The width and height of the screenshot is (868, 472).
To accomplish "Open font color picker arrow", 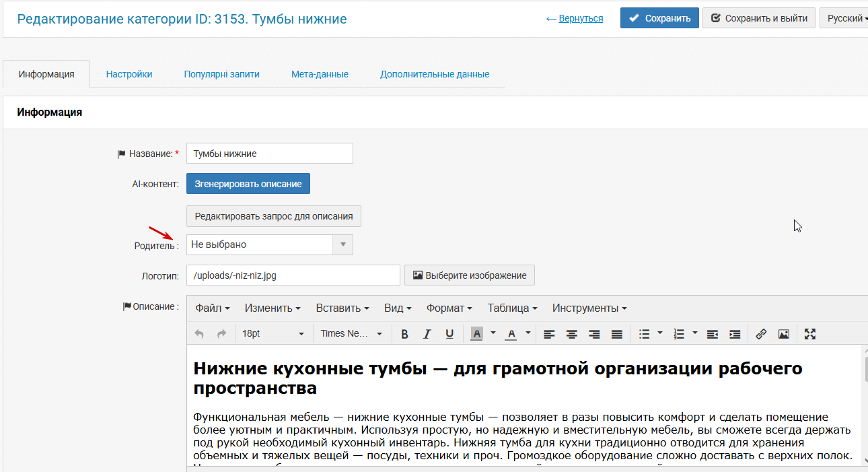I will pyautogui.click(x=528, y=333).
